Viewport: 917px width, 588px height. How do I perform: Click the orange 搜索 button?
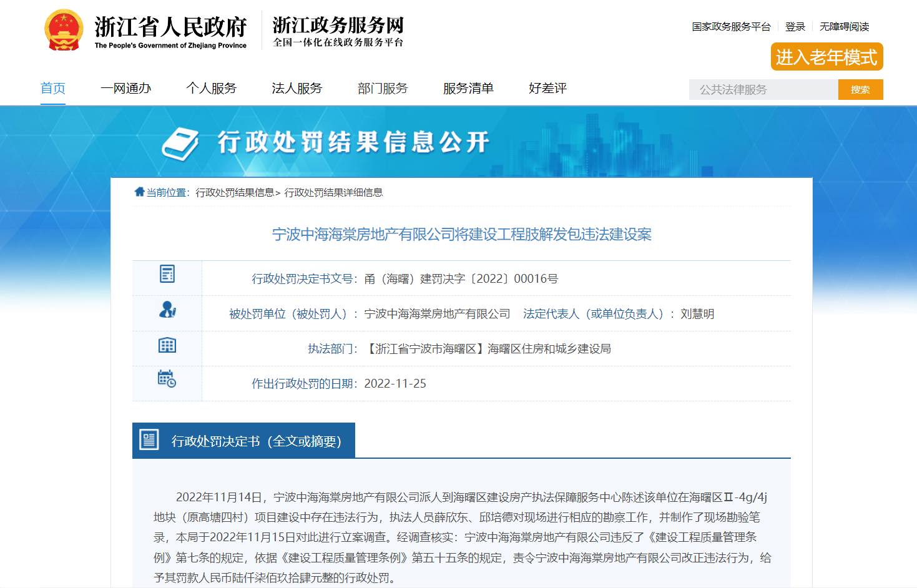(x=861, y=90)
